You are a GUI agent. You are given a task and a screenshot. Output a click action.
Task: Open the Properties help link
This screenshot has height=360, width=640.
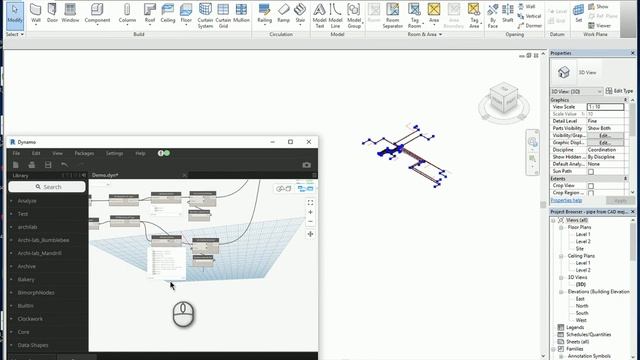click(x=566, y=200)
